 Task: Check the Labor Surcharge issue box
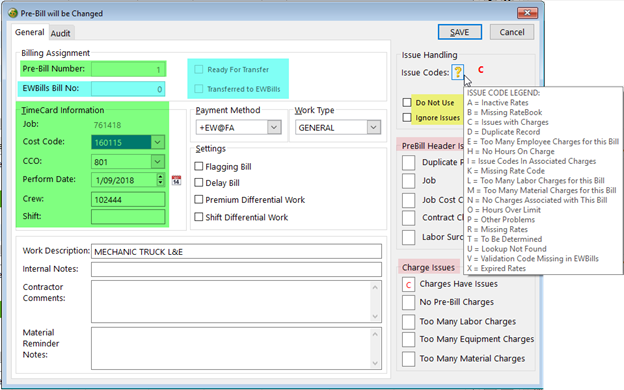[x=408, y=237]
